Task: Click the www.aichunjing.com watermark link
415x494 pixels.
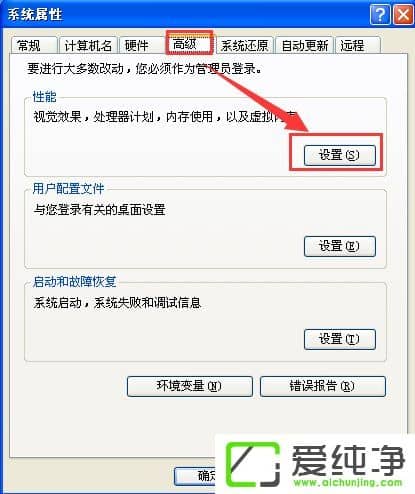Action: tap(348, 482)
